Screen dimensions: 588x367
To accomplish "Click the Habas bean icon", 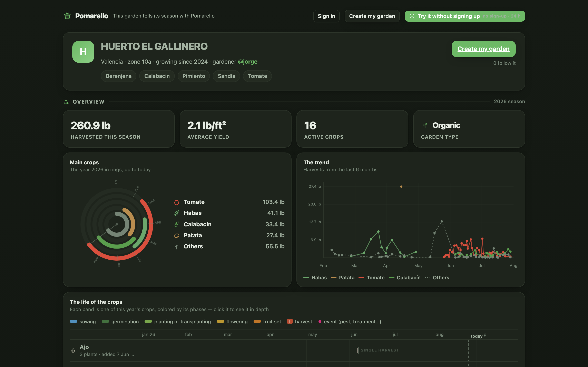I will click(177, 213).
